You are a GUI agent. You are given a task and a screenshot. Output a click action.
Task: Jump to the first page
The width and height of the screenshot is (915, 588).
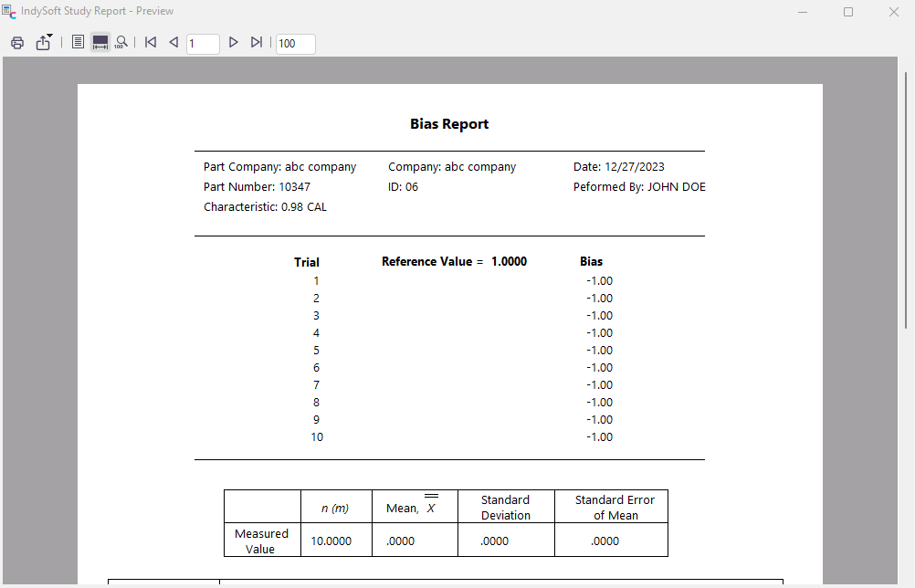[x=151, y=42]
